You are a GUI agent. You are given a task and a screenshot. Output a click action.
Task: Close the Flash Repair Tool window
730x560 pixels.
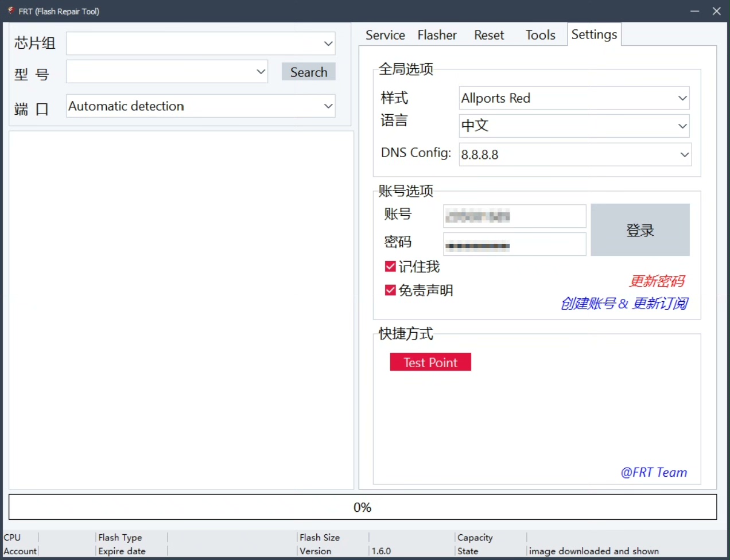tap(716, 11)
